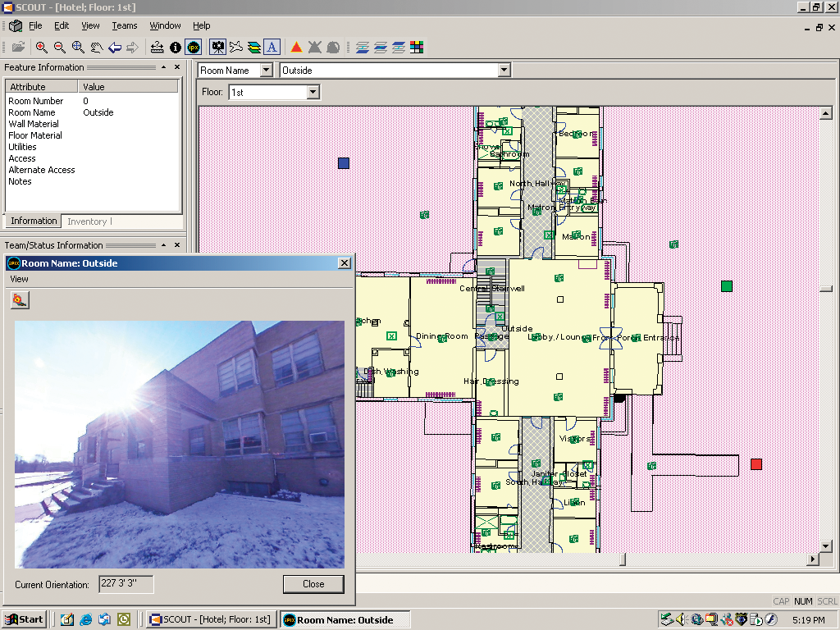Expand the Outside value dropdown
Viewport: 840px width, 630px height.
pyautogui.click(x=504, y=71)
